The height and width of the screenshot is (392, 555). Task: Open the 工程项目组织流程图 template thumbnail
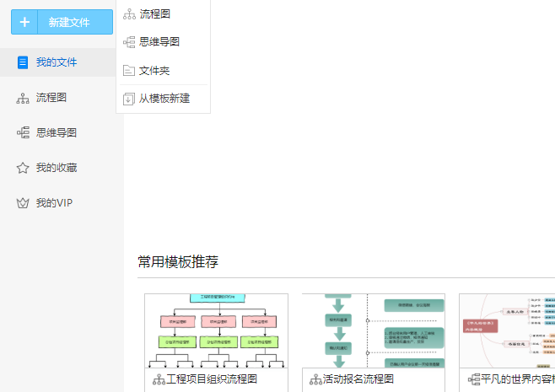(x=216, y=330)
